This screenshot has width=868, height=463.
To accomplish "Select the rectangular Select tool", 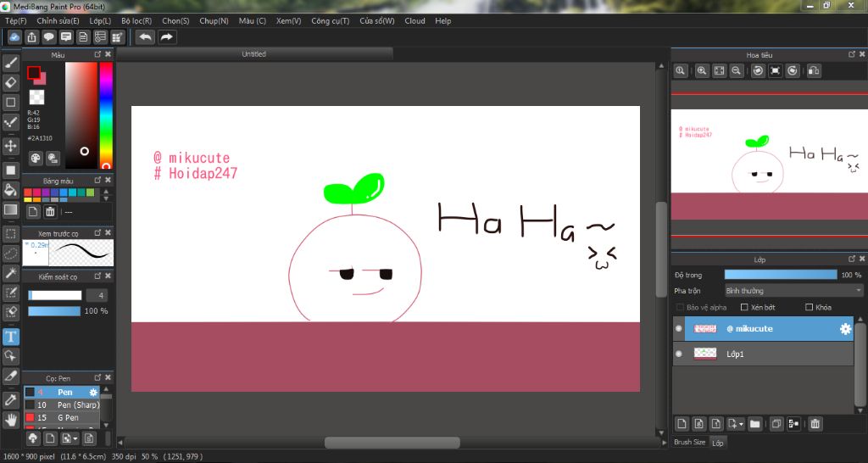I will coord(10,234).
